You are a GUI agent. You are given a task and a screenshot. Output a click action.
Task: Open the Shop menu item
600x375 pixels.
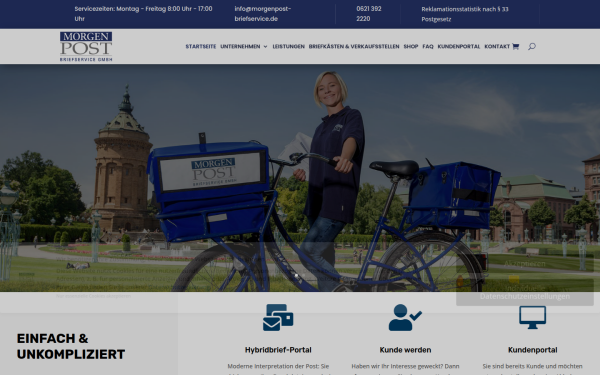[x=411, y=46]
